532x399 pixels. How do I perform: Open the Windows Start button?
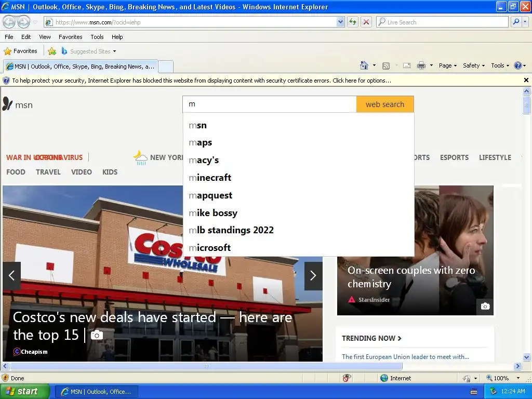[x=25, y=392]
